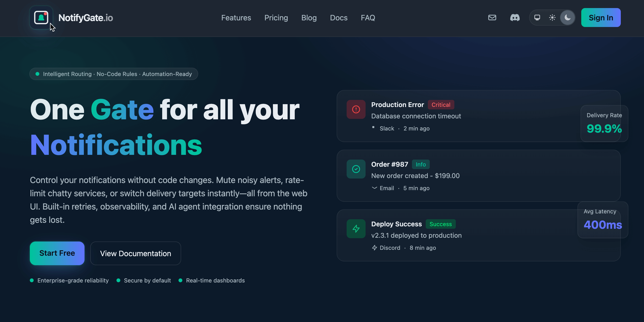Navigate to the Docs page
Image resolution: width=644 pixels, height=322 pixels.
[x=339, y=18]
